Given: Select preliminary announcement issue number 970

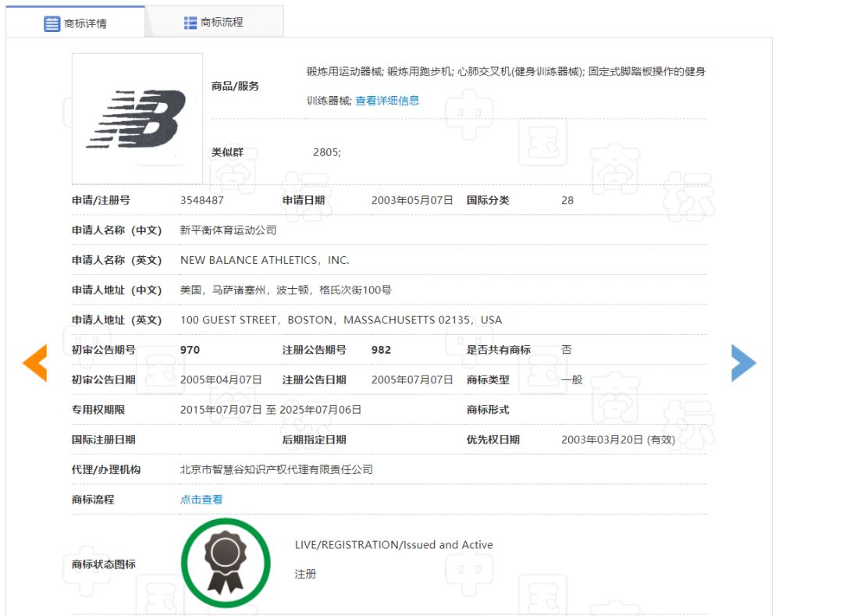Looking at the screenshot, I should [190, 350].
